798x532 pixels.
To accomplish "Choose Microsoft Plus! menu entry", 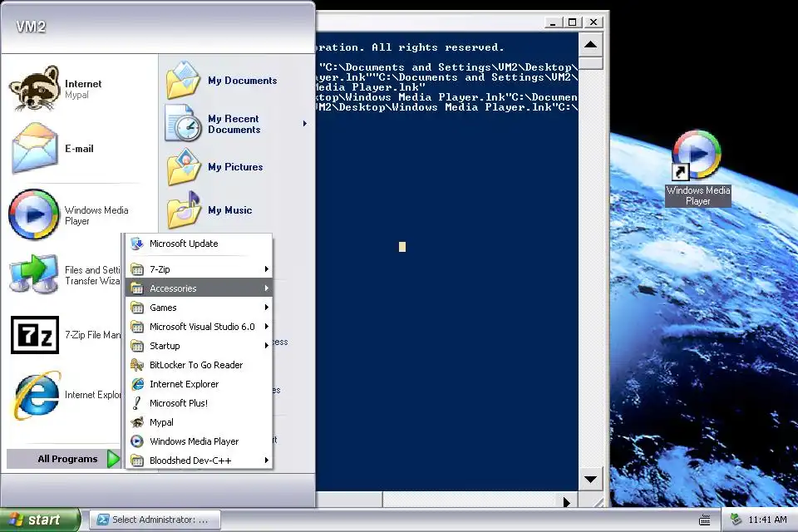I will click(x=199, y=402).
